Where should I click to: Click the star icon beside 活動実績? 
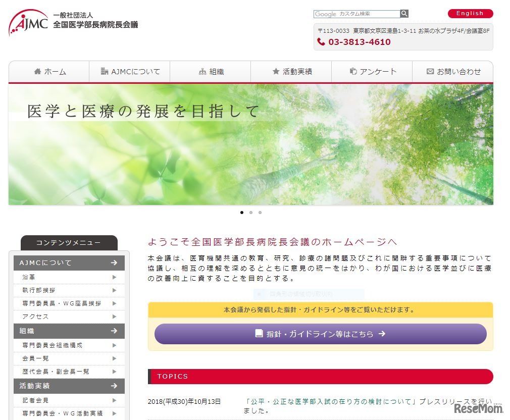pos(276,72)
